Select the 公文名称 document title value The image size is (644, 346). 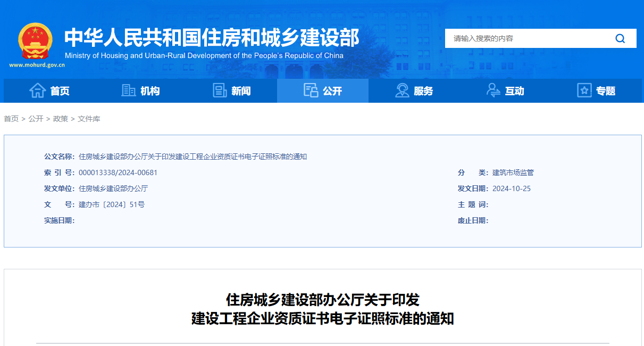193,156
